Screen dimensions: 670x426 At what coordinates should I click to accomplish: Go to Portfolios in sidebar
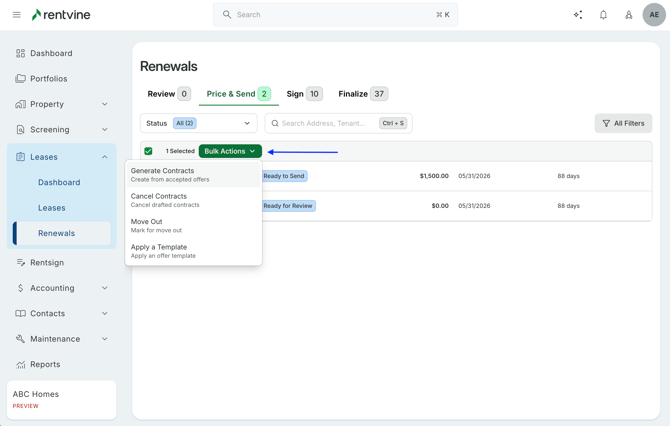pyautogui.click(x=48, y=79)
